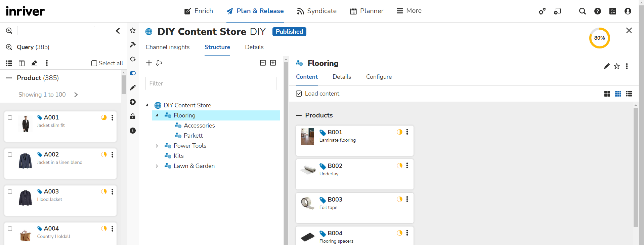Select Kits node in channel tree

178,156
